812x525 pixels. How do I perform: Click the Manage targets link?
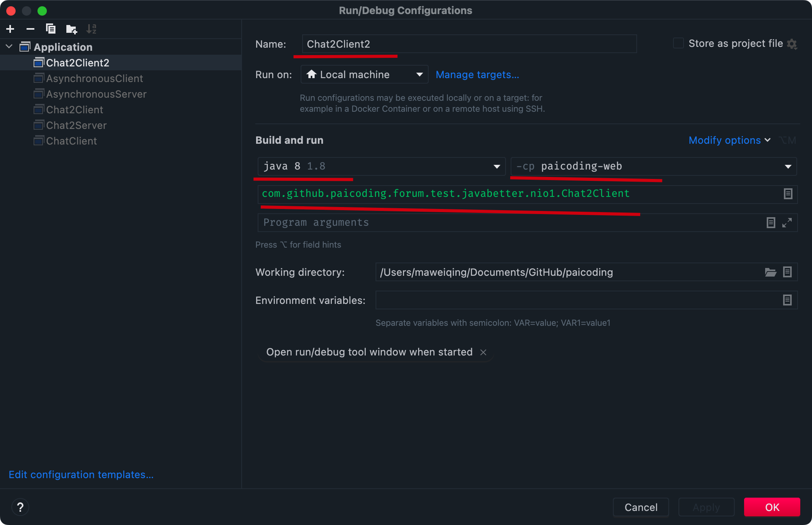[x=477, y=75]
